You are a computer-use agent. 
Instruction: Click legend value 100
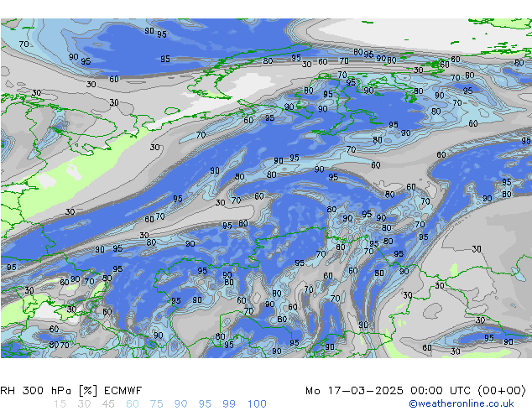(257, 404)
